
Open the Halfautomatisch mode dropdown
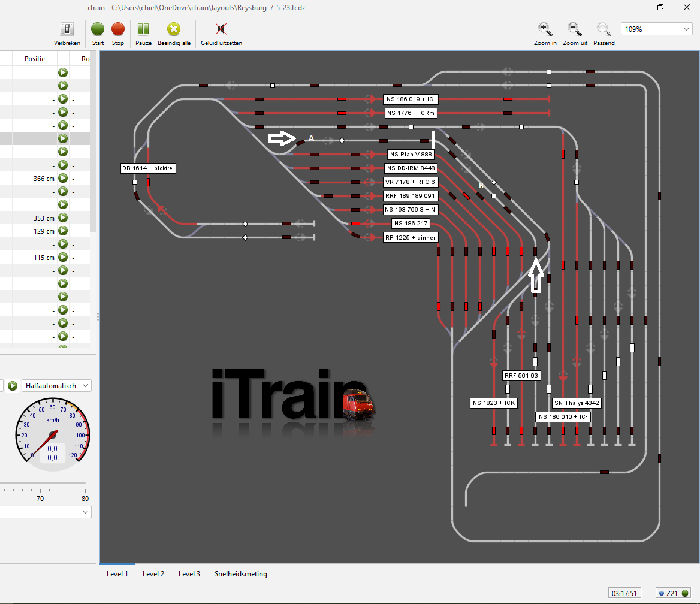coord(57,386)
